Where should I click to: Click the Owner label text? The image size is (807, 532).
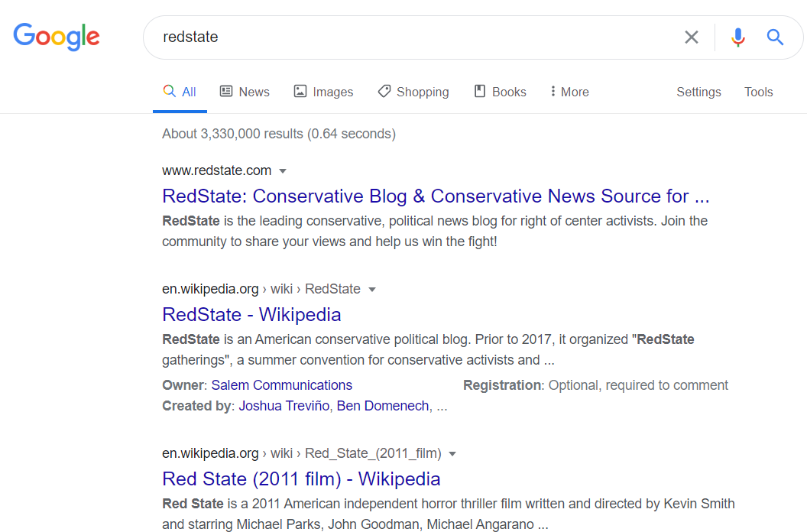(184, 384)
